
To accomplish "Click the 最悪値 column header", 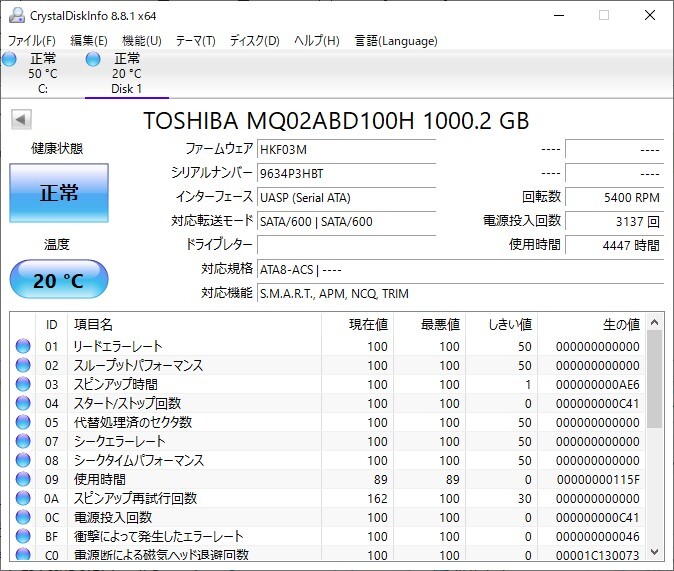I will tap(429, 325).
